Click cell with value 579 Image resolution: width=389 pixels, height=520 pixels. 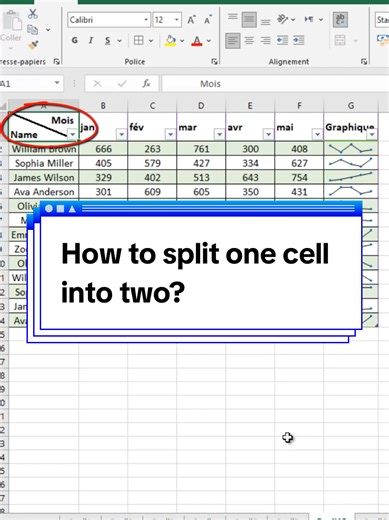coord(152,163)
